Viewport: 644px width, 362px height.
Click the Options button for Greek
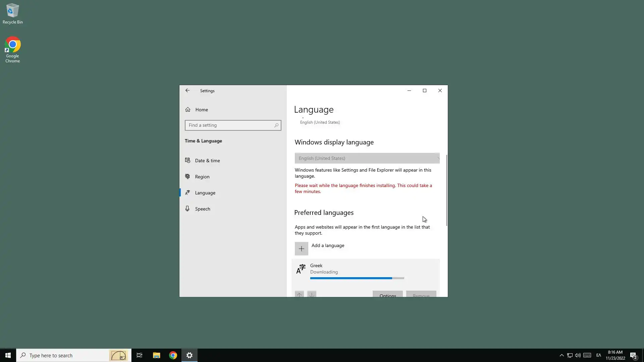point(387,295)
